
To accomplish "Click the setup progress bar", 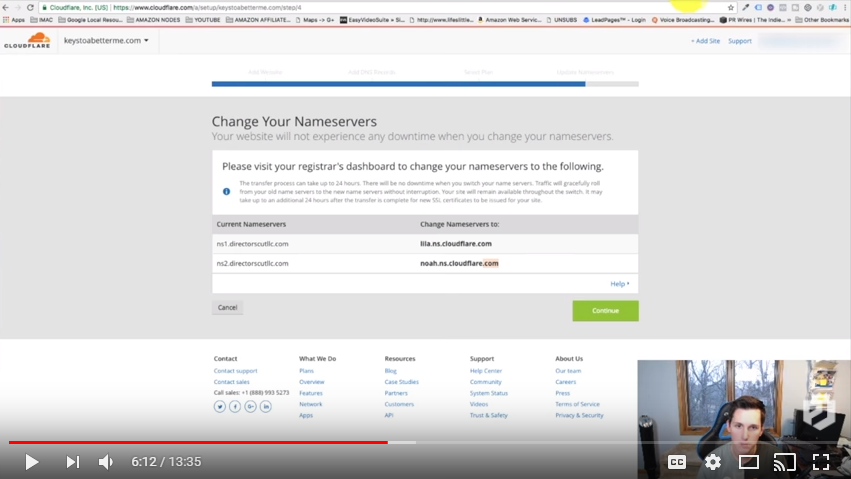I will click(425, 84).
